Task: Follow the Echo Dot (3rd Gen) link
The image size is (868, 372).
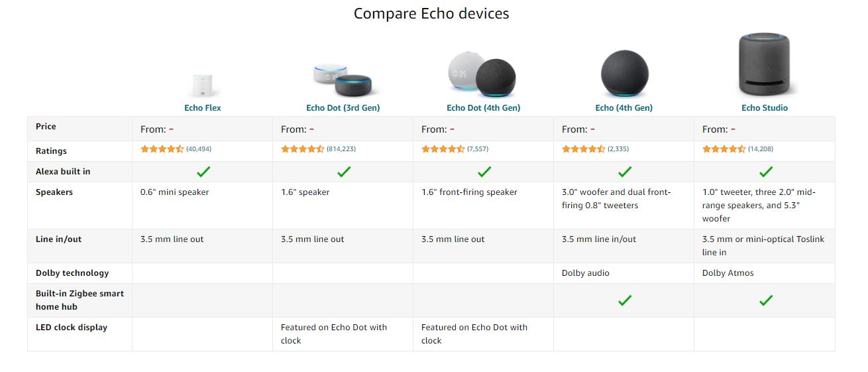Action: click(343, 107)
